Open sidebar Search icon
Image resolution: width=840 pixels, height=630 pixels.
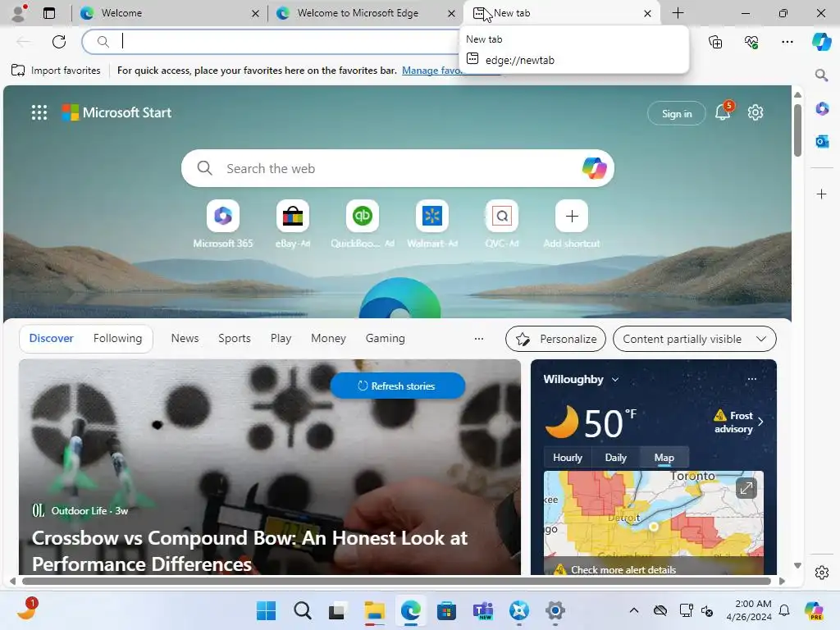pyautogui.click(x=821, y=75)
